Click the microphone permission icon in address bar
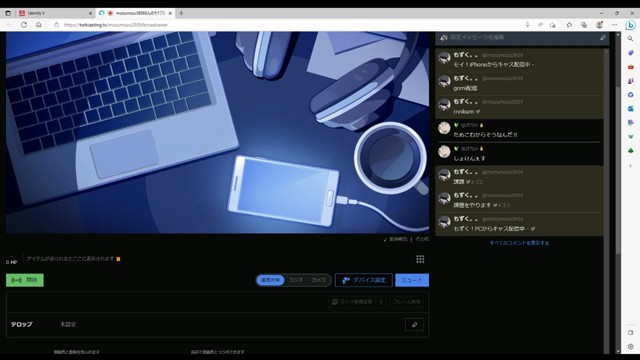This screenshot has width=640, height=360. pos(527,25)
